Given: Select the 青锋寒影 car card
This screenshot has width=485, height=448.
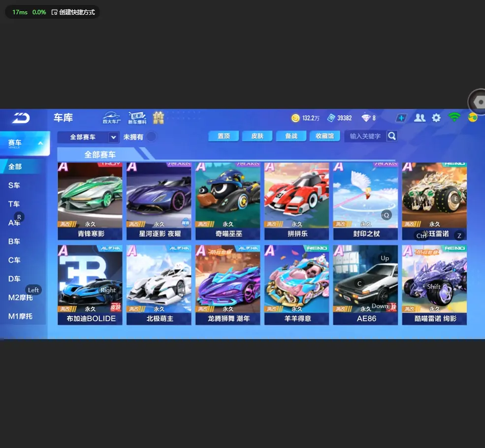Looking at the screenshot, I should pos(90,201).
